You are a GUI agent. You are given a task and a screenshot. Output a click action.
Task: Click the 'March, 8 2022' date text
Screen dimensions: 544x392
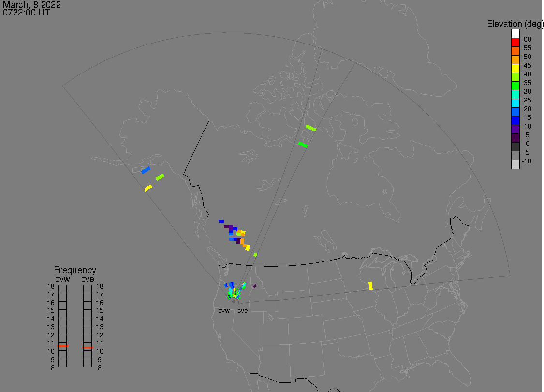coord(32,5)
